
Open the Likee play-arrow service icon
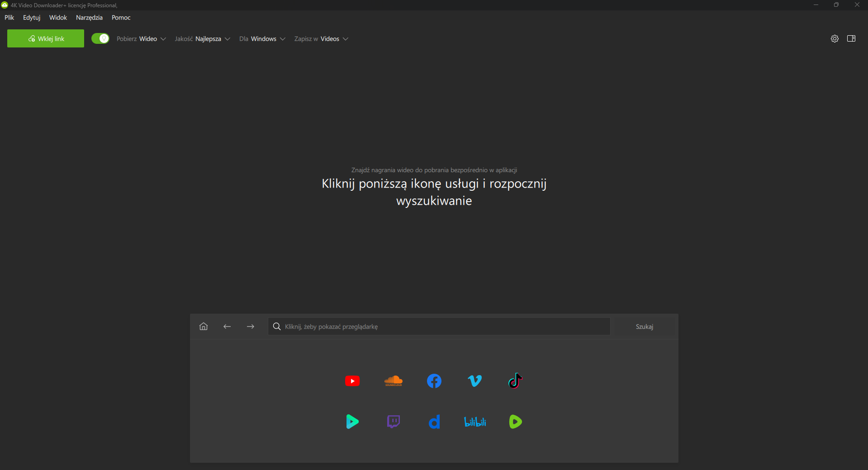click(352, 422)
